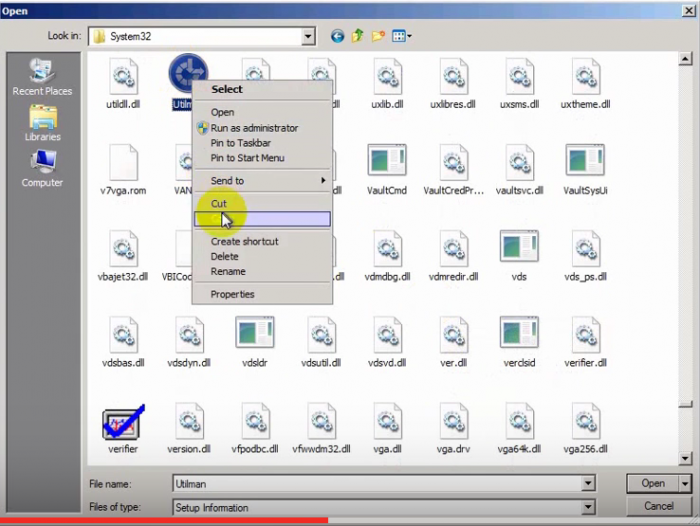
Task: Select vdsldr application icon
Action: click(x=255, y=332)
